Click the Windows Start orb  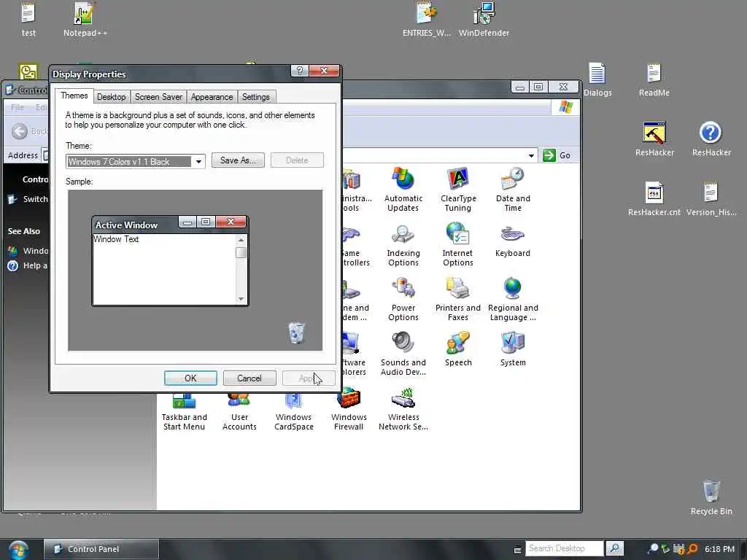click(18, 550)
